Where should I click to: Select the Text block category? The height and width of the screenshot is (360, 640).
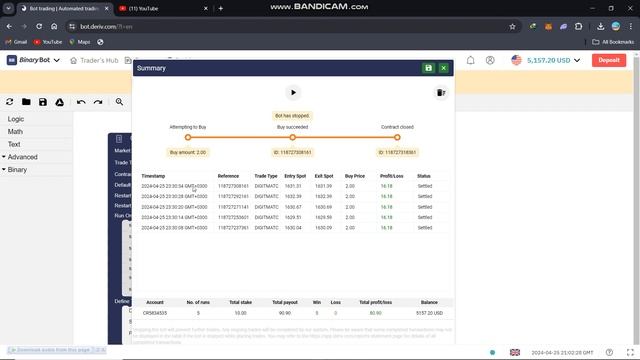[x=14, y=144]
